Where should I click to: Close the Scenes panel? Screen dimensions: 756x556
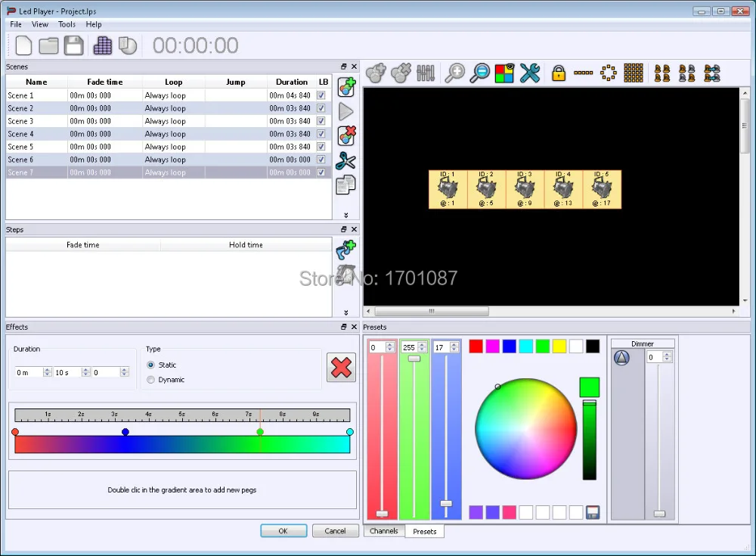[x=355, y=67]
